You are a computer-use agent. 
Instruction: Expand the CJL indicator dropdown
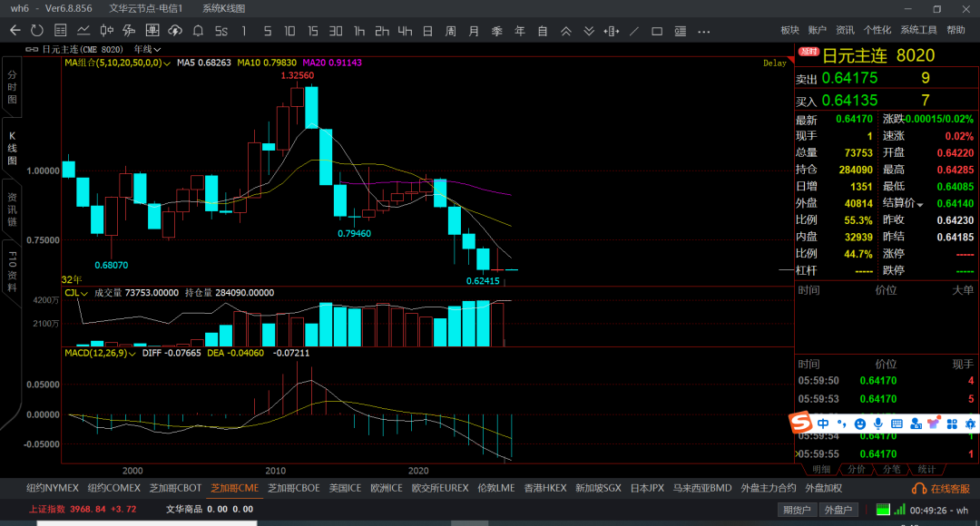84,293
